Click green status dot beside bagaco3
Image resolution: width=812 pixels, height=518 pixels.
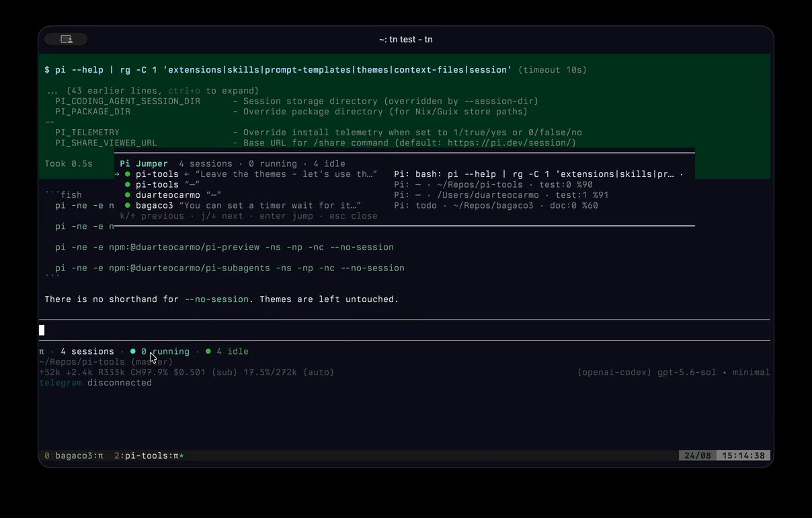[128, 205]
